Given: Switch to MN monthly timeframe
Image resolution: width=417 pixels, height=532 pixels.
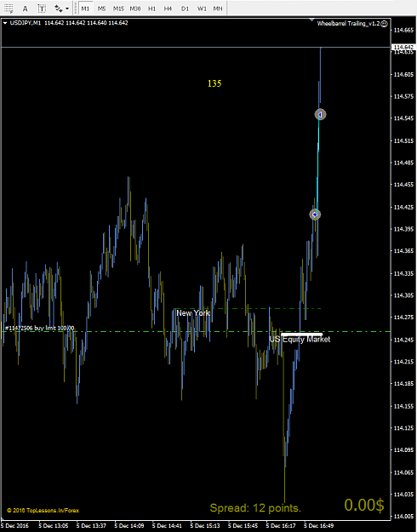Looking at the screenshot, I should coord(218,9).
